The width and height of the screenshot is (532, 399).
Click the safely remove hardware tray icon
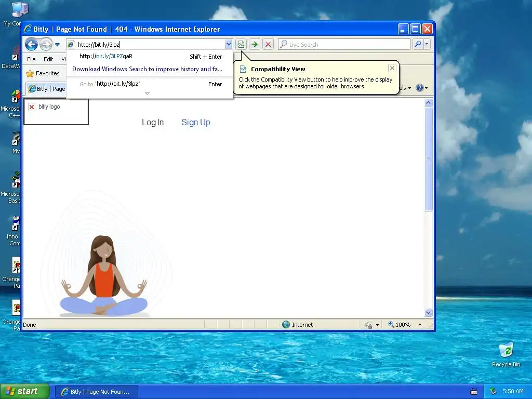494,392
